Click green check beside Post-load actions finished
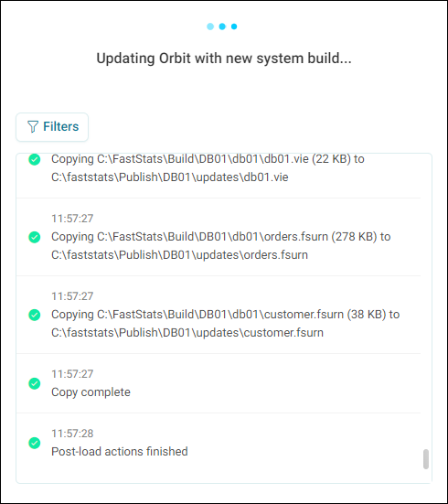 [x=35, y=443]
